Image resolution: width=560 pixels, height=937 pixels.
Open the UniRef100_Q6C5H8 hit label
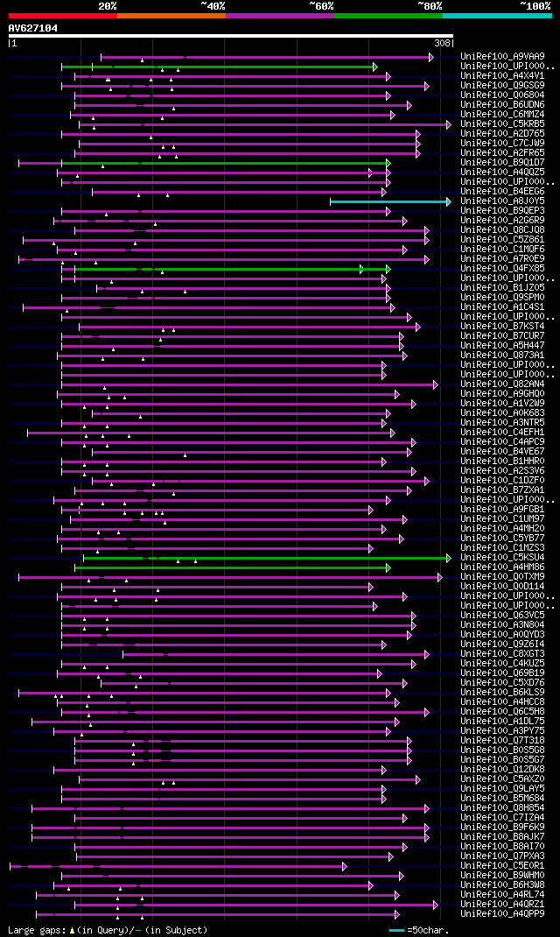pyautogui.click(x=502, y=711)
